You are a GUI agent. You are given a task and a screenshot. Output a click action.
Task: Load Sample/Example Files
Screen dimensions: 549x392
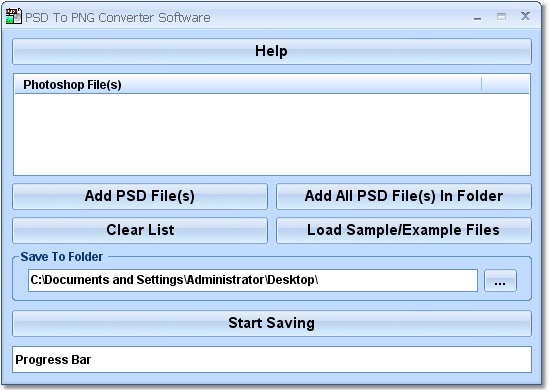(404, 230)
